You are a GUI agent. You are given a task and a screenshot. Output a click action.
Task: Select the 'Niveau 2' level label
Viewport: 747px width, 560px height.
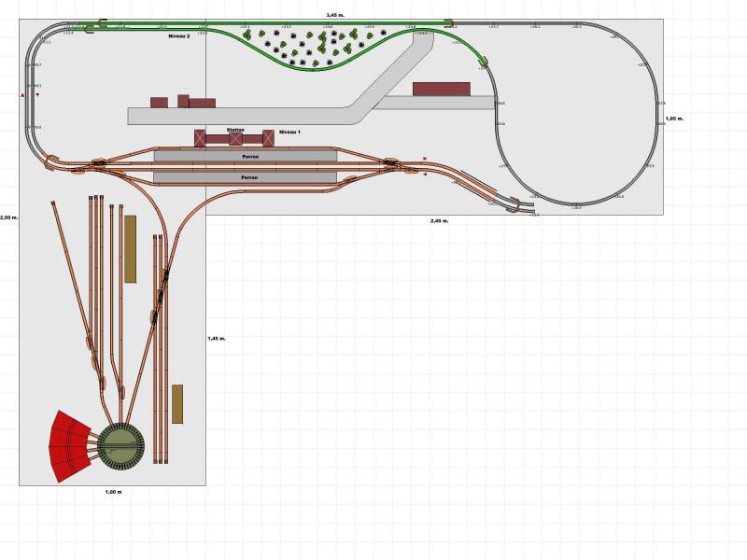[x=179, y=36]
